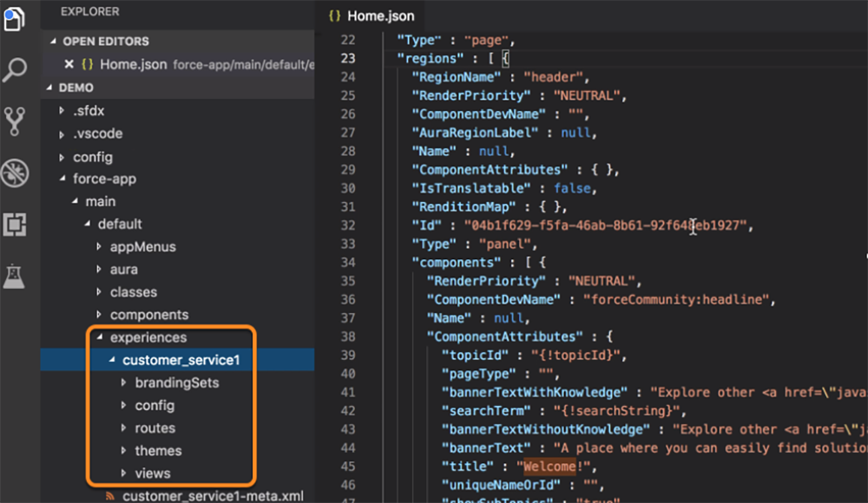Image resolution: width=868 pixels, height=503 pixels.
Task: Click the "regions" key on line 23
Action: 431,59
